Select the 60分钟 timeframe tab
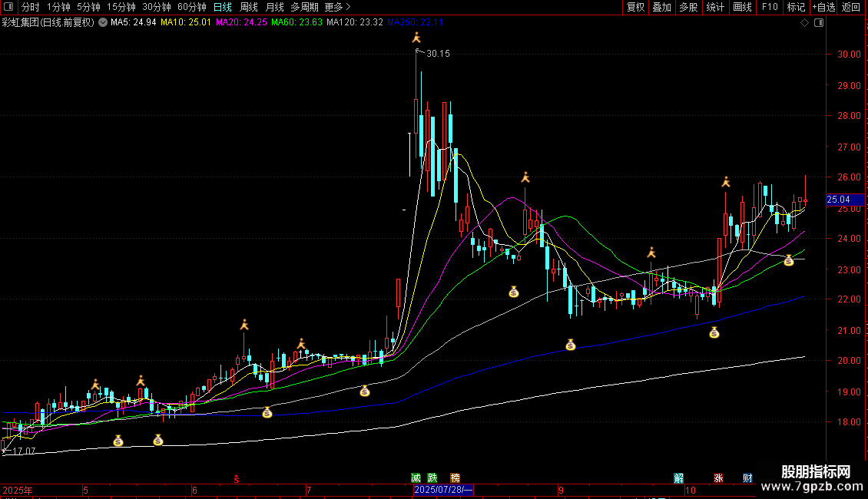 coord(191,7)
